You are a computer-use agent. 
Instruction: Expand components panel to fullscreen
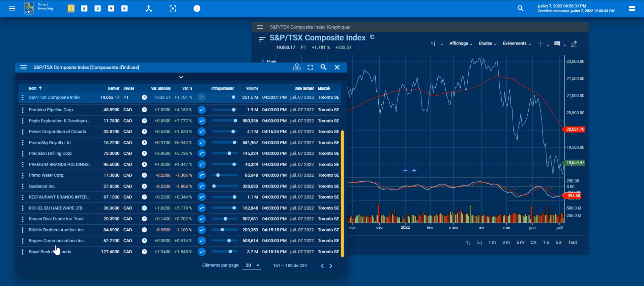click(310, 67)
